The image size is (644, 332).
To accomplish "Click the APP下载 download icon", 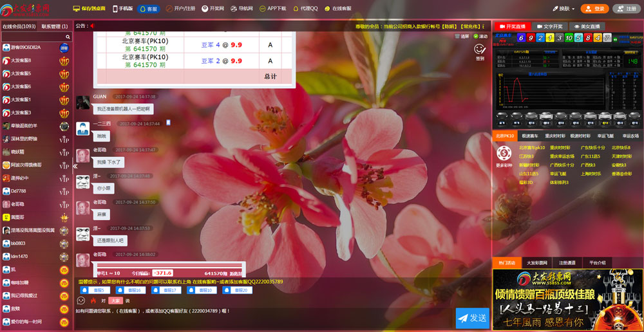I will click(262, 9).
